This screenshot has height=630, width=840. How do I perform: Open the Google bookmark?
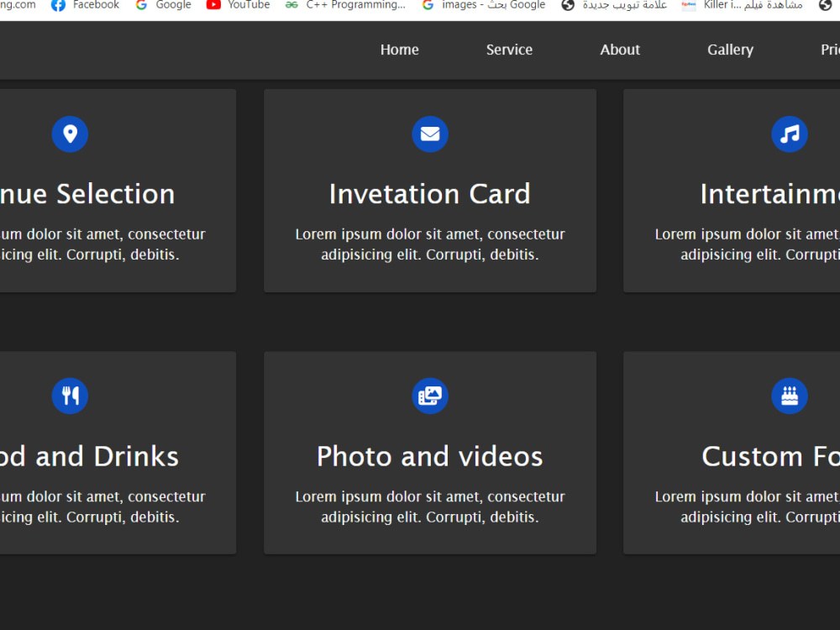(x=164, y=5)
